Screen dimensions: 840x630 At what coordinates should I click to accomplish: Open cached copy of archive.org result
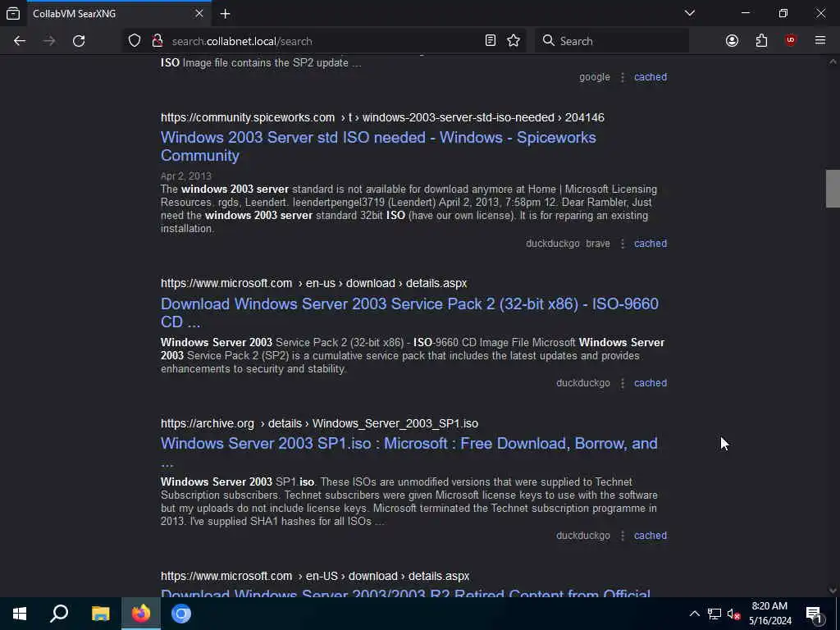651,535
